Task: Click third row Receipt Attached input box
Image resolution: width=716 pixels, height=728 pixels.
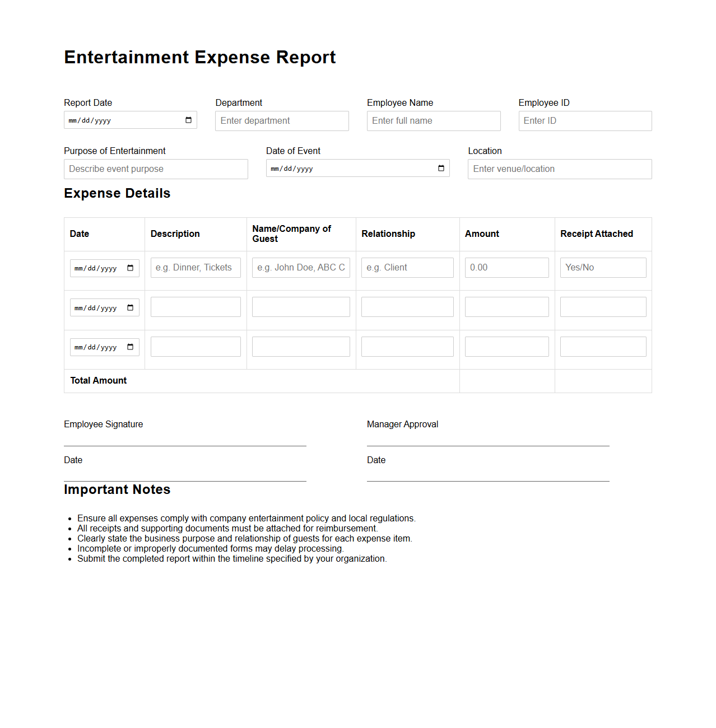Action: pyautogui.click(x=603, y=347)
